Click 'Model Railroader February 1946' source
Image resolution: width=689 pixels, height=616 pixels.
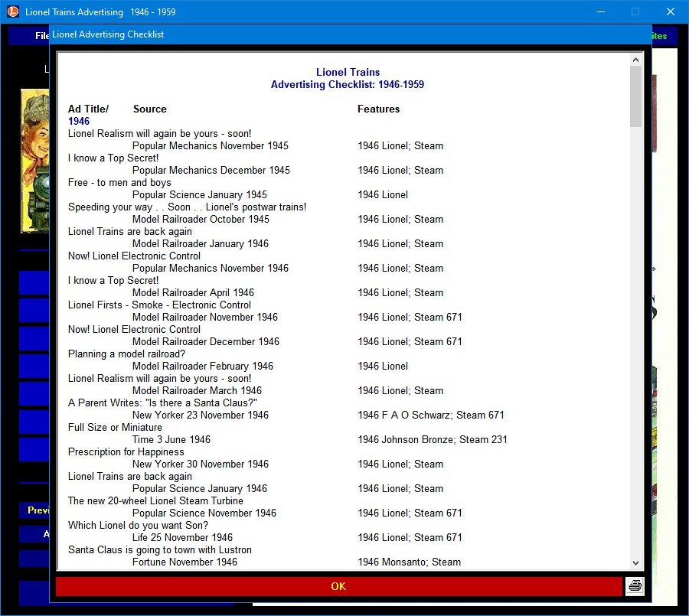pyautogui.click(x=203, y=367)
